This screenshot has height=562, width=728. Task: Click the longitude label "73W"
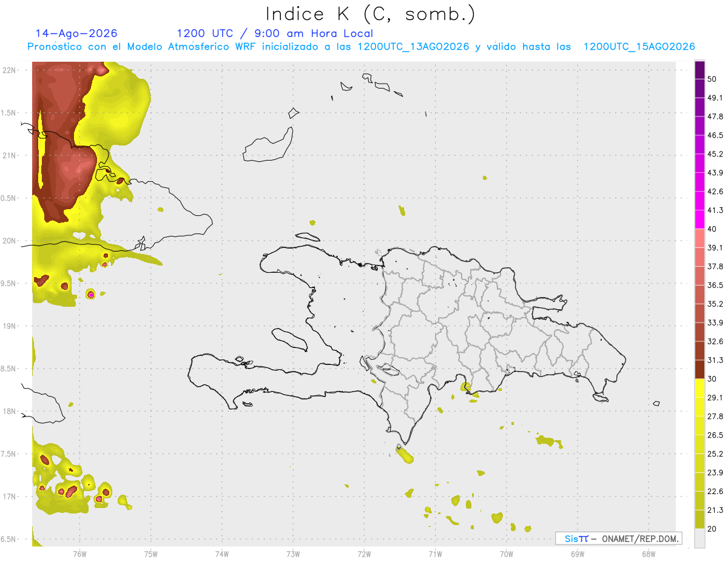point(293,554)
